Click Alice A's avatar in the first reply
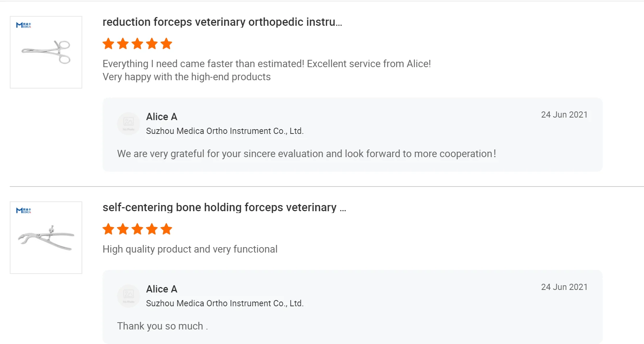This screenshot has width=644, height=344. [x=129, y=123]
